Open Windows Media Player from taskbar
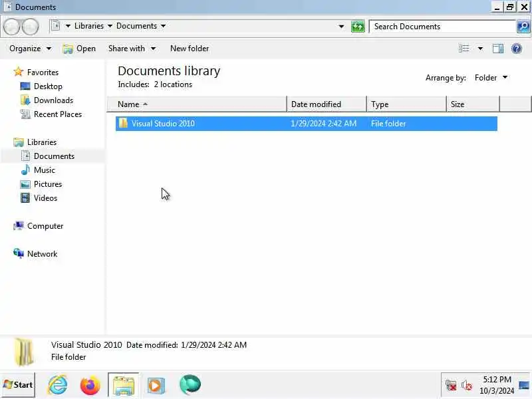This screenshot has height=399, width=532. pos(156,386)
